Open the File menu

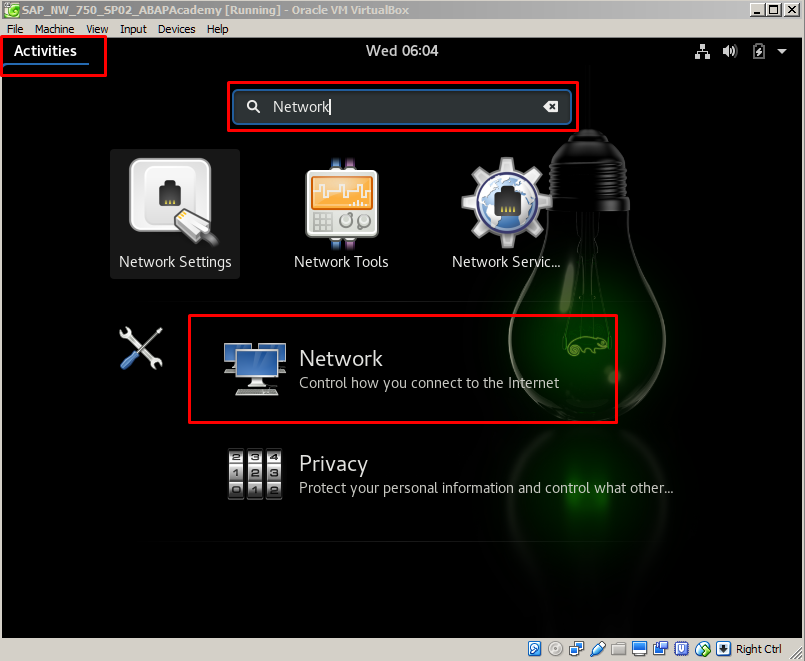click(x=15, y=29)
